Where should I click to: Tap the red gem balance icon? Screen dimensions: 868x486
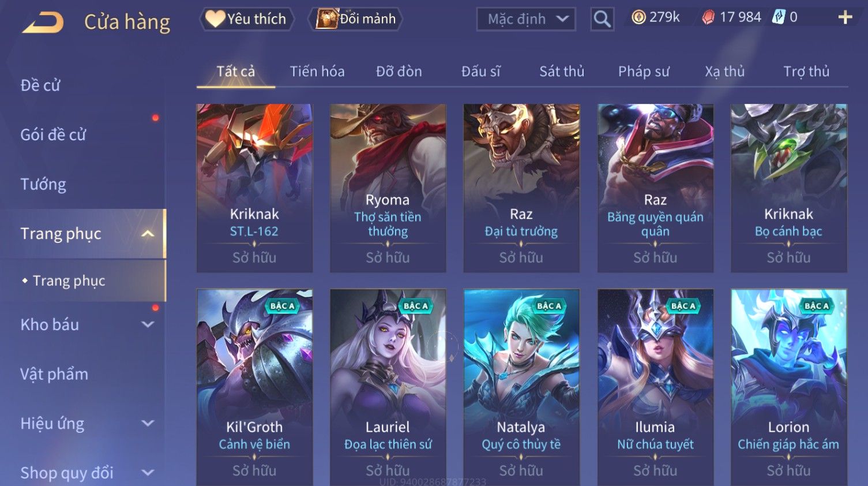pos(708,17)
